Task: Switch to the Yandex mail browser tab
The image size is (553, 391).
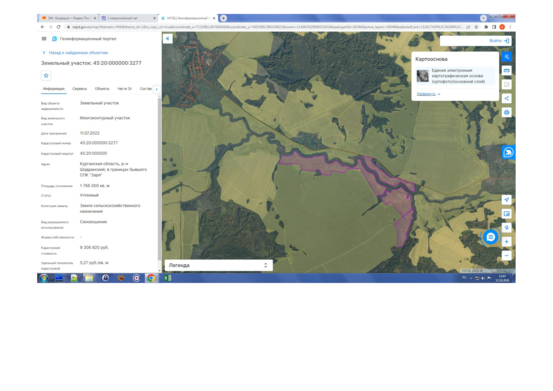Action: 68,18
